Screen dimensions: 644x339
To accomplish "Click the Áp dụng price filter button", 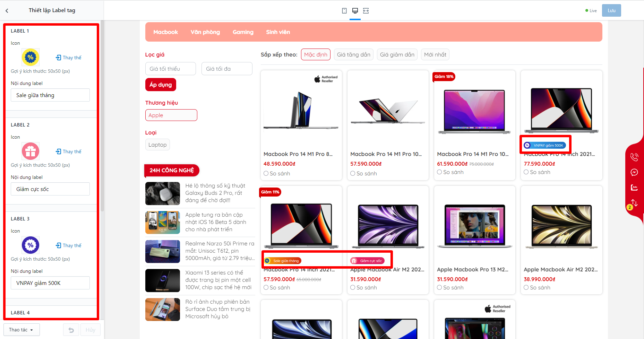I will 161,85.
